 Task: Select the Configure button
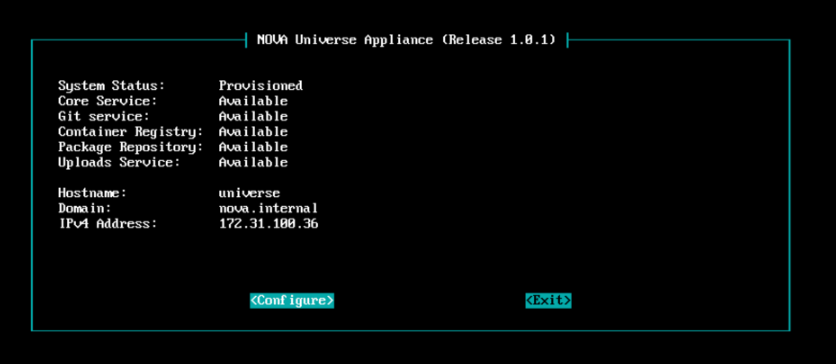(x=292, y=301)
